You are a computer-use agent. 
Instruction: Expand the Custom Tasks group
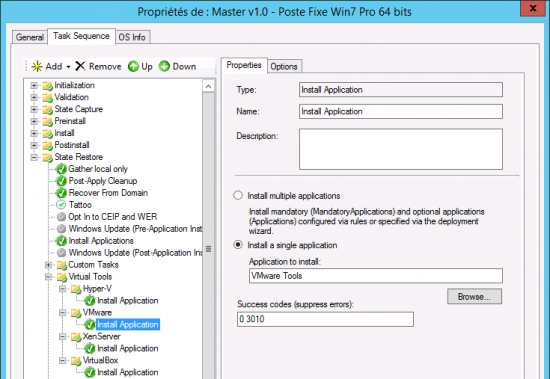[48, 265]
